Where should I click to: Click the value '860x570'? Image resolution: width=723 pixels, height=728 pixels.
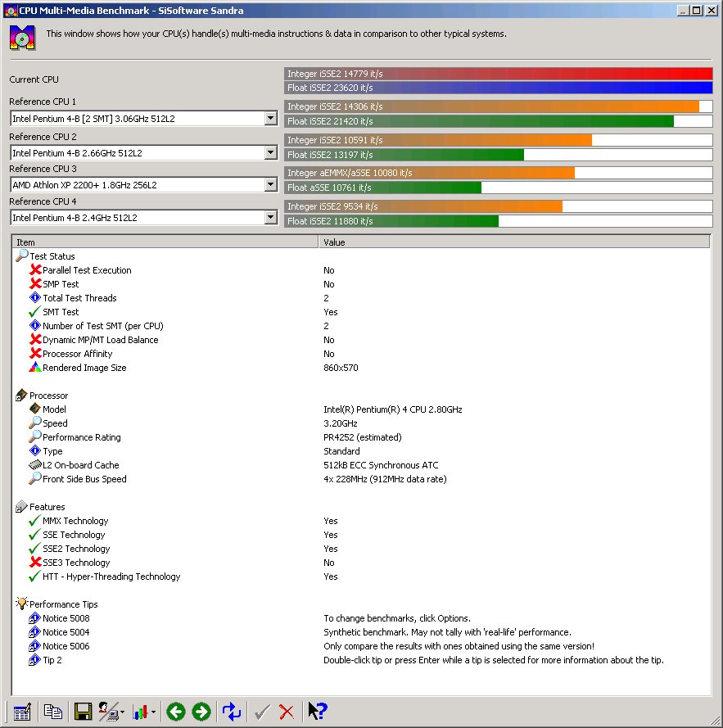click(x=341, y=368)
